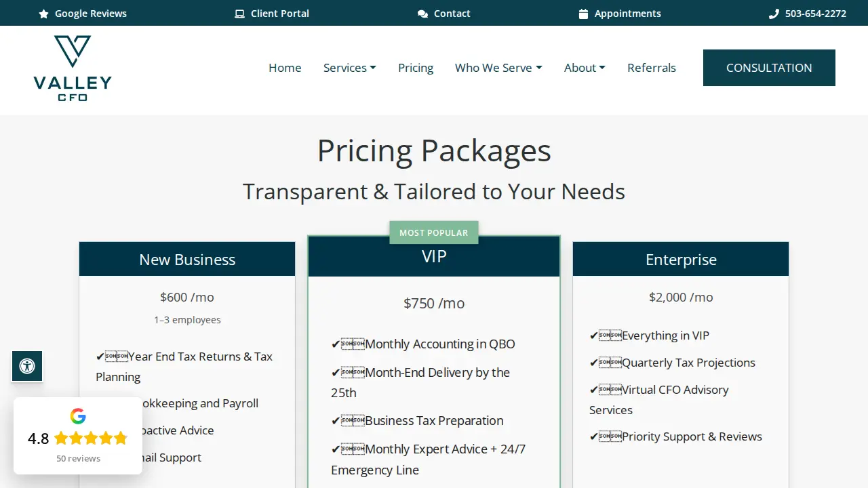868x488 pixels.
Task: Expand the About dropdown menu
Action: coord(585,68)
